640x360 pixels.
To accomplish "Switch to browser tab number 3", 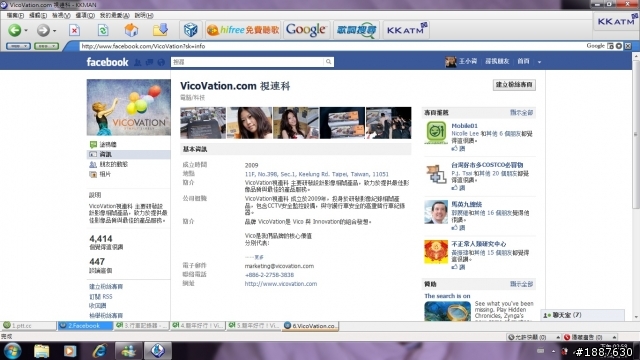I will coord(141,326).
